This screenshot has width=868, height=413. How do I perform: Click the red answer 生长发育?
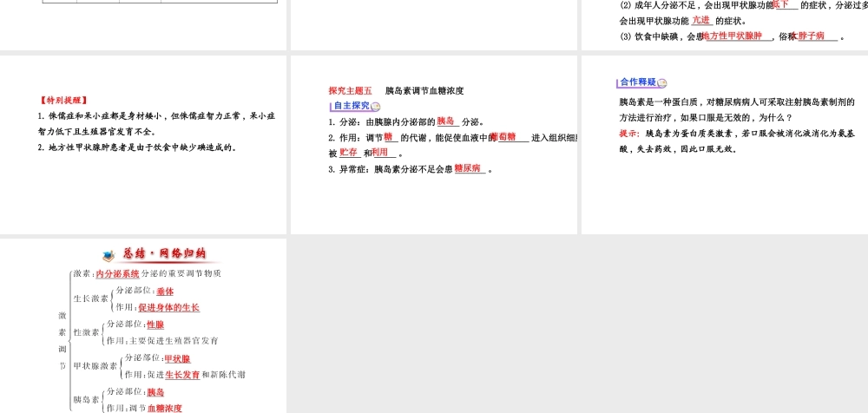pos(182,375)
